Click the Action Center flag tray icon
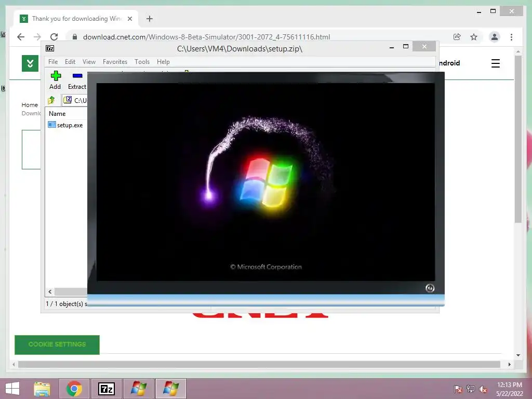The image size is (532, 399). click(x=458, y=389)
